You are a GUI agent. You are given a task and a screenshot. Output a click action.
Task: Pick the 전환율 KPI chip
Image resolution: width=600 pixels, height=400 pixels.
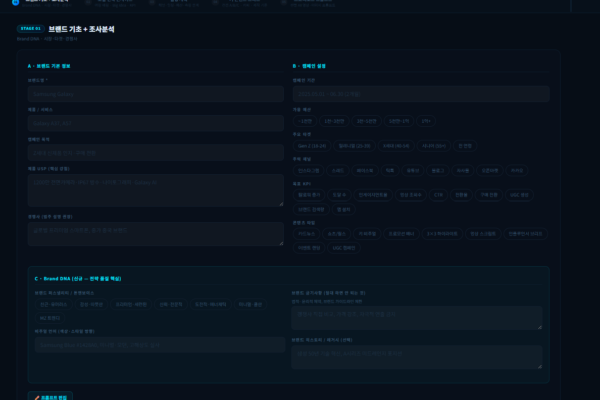pos(461,195)
